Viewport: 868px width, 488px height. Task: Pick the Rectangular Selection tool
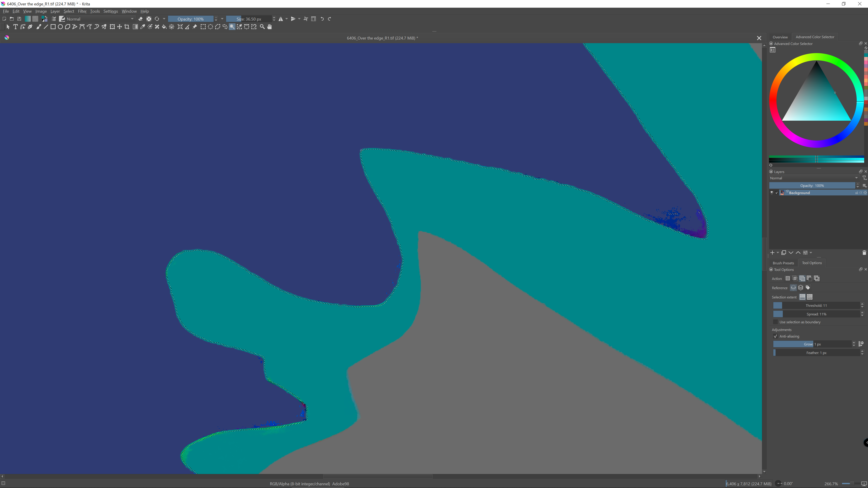point(203,27)
